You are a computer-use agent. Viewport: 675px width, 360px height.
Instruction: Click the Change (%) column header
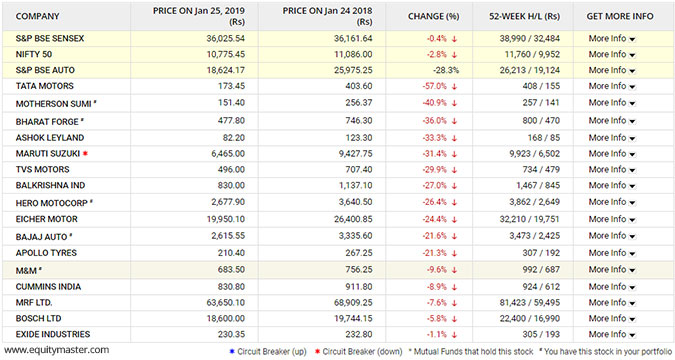coord(433,16)
